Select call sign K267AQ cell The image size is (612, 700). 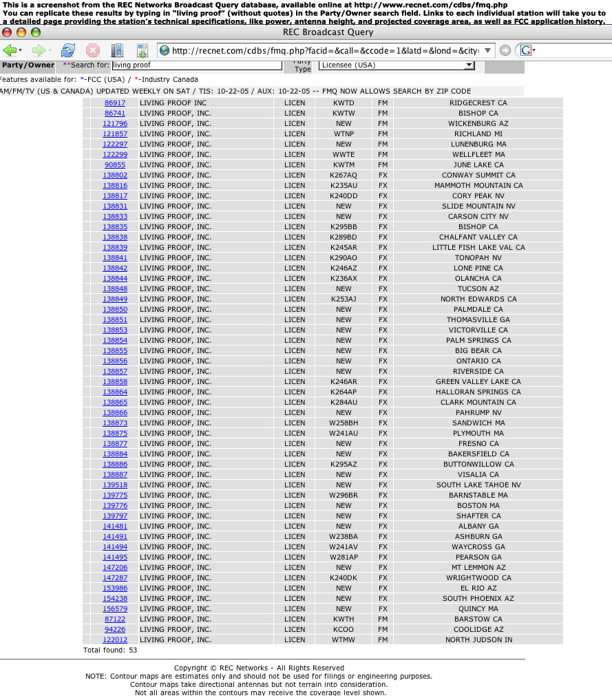pyautogui.click(x=344, y=176)
